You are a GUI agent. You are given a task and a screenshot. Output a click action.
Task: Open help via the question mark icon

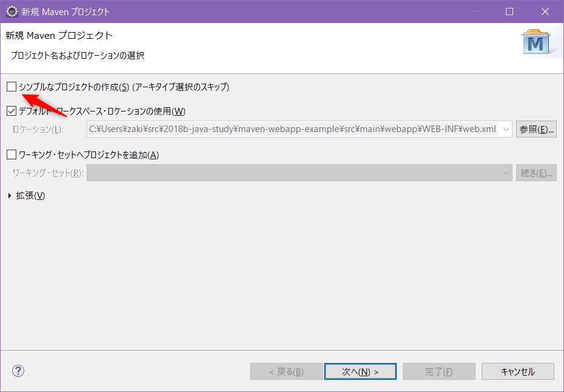[18, 371]
